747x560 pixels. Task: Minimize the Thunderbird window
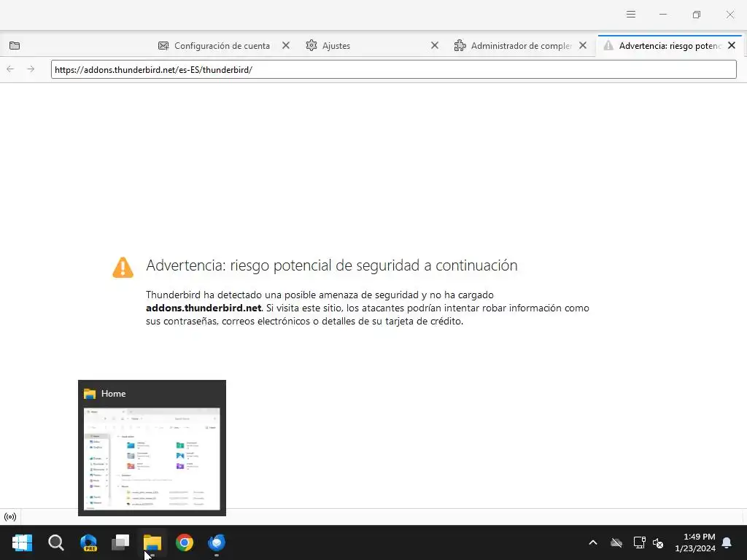662,15
